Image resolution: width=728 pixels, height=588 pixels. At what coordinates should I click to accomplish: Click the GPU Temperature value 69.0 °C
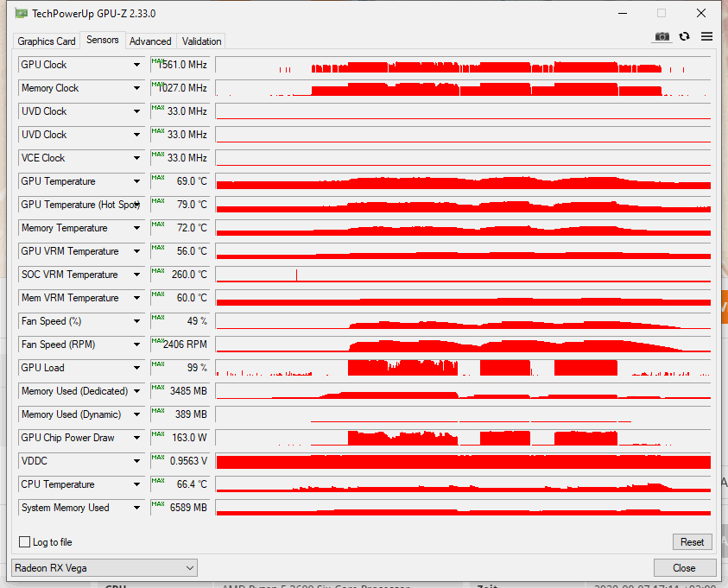point(180,181)
